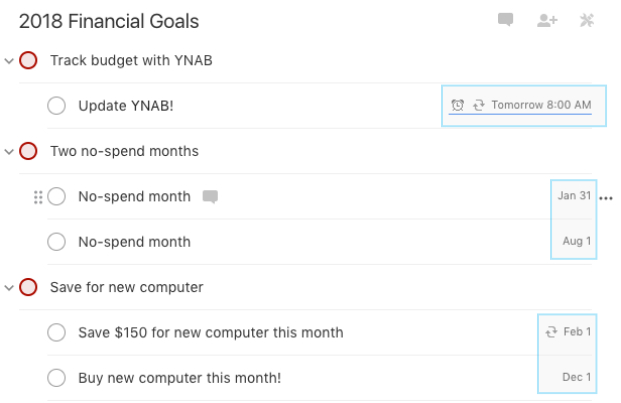Image resolution: width=621 pixels, height=403 pixels.
Task: Click the Aug 1 due date
Action: [x=577, y=241]
